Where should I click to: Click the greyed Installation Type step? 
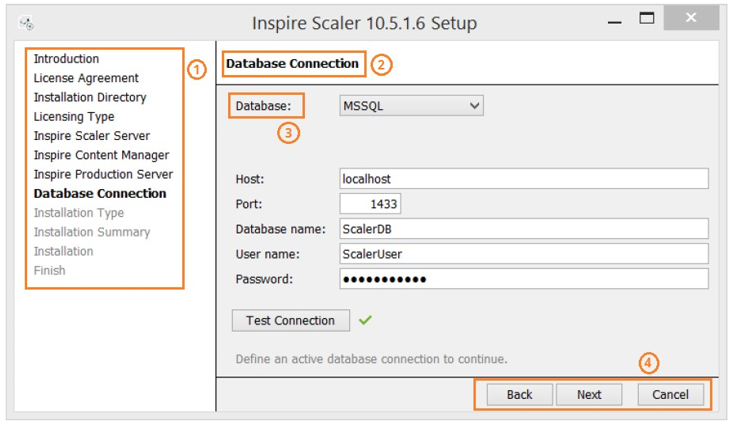click(78, 213)
